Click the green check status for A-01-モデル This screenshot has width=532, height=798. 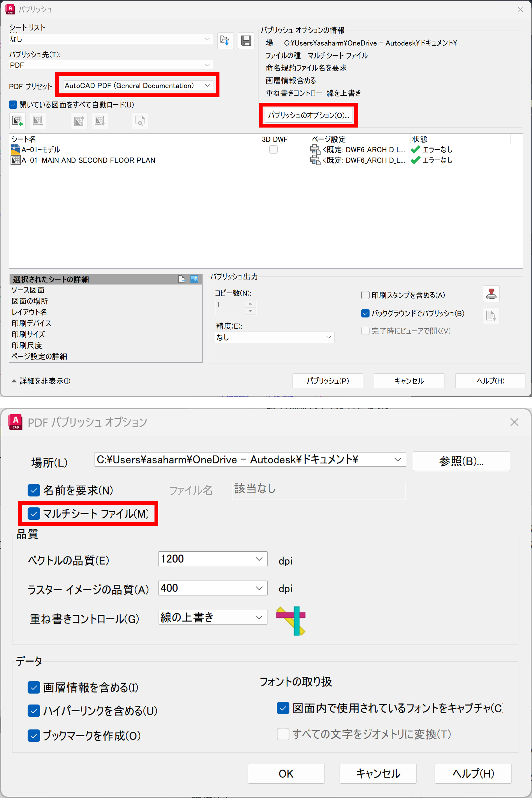click(415, 149)
